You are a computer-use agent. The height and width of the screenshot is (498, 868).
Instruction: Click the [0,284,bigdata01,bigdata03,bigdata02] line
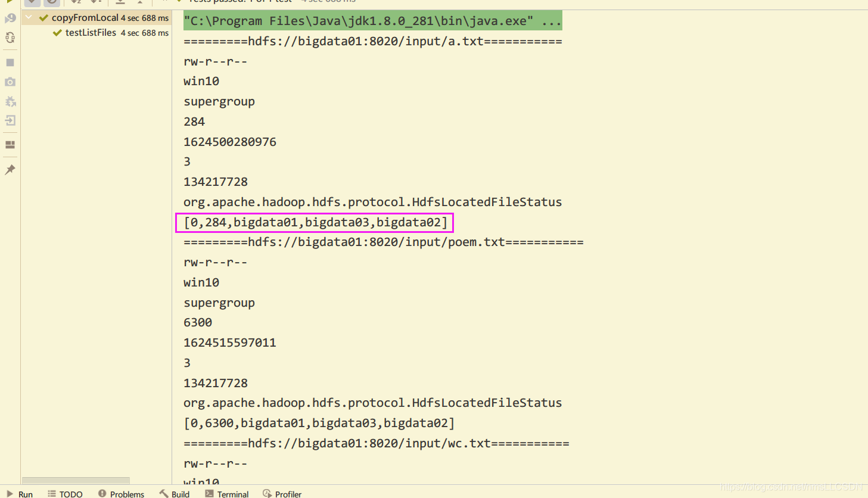[316, 222]
